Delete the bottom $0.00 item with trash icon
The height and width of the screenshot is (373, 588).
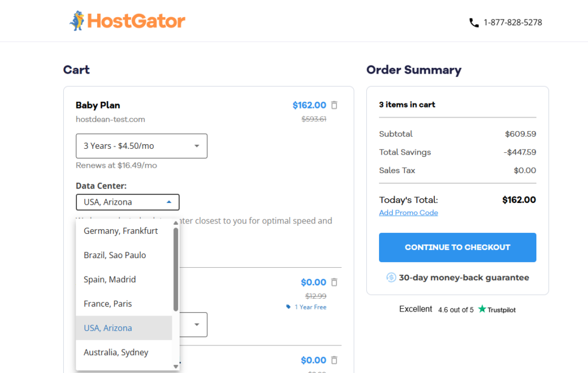point(334,360)
